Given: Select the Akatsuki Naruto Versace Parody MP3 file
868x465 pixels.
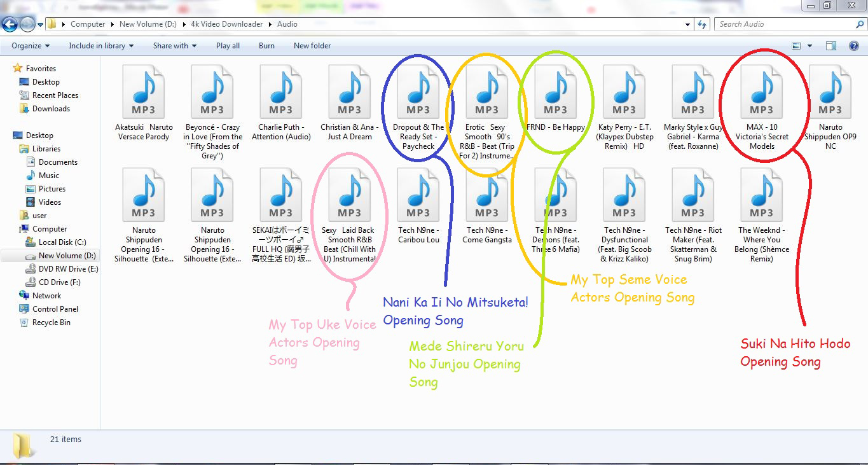Looking at the screenshot, I should click(x=144, y=103).
